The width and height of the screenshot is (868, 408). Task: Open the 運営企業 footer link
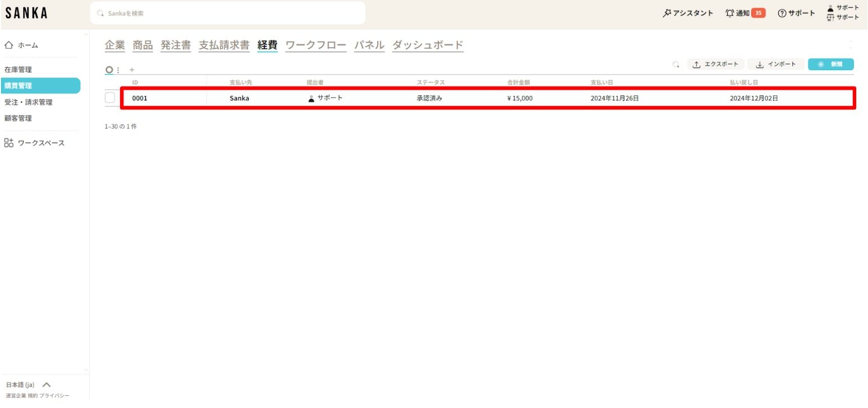click(16, 396)
